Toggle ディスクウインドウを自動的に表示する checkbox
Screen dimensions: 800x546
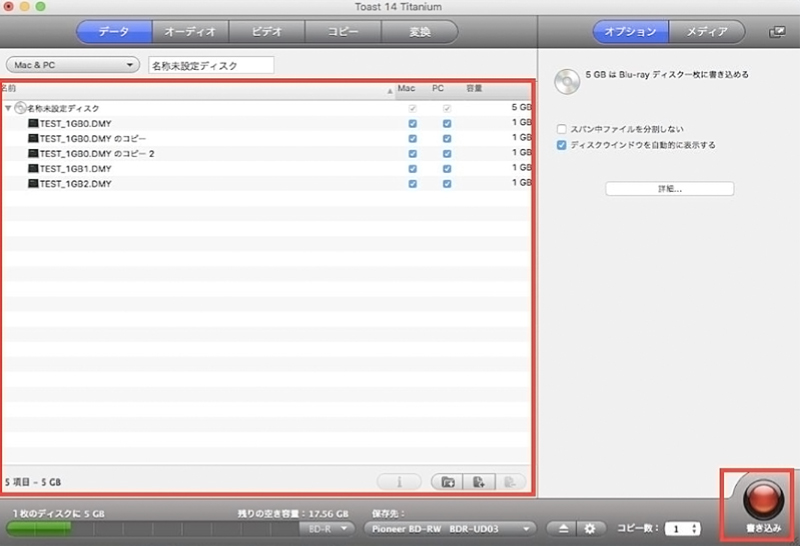point(562,145)
